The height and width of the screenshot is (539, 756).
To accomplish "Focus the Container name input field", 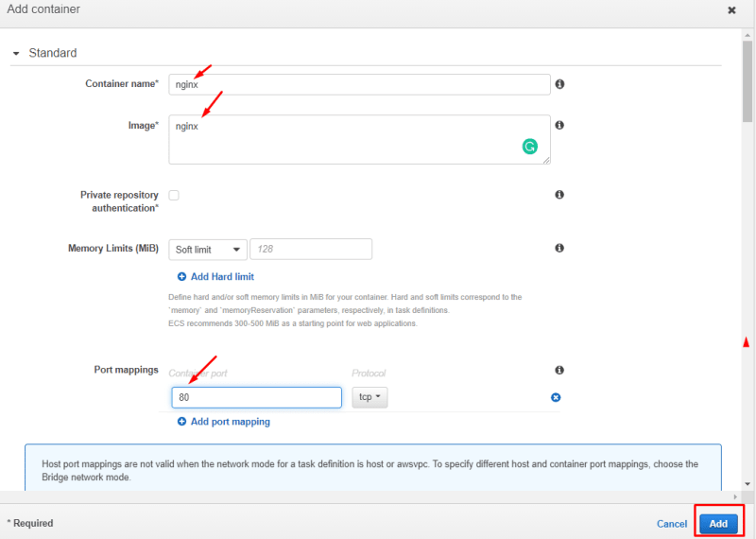I will 359,84.
